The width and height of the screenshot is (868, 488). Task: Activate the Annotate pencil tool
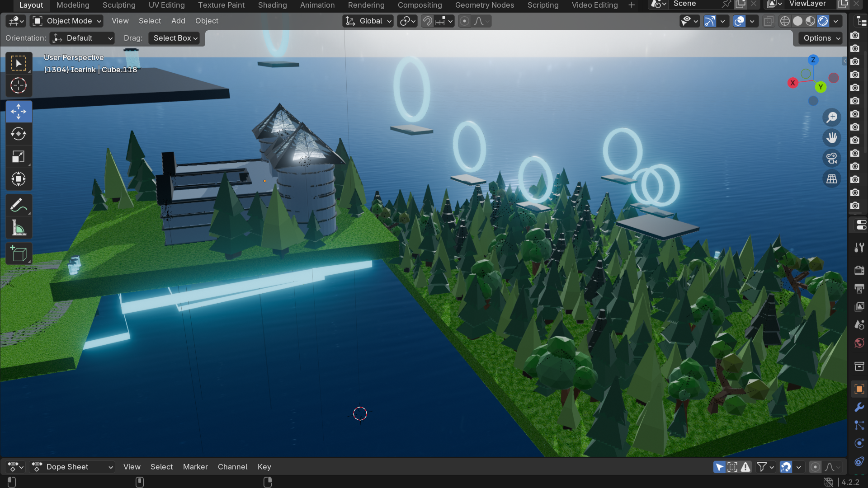pos(19,206)
